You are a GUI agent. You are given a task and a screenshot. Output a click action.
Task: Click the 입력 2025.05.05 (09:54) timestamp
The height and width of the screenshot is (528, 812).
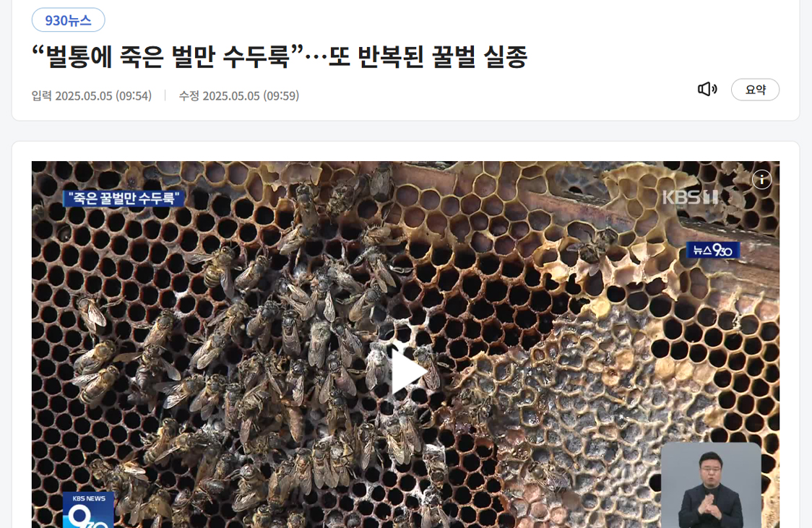[x=92, y=96]
